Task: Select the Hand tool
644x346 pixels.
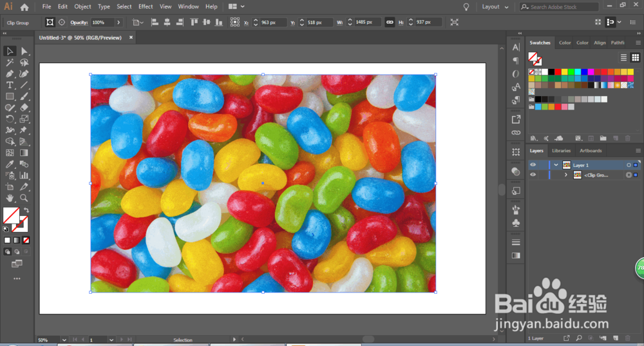Action: 10,198
